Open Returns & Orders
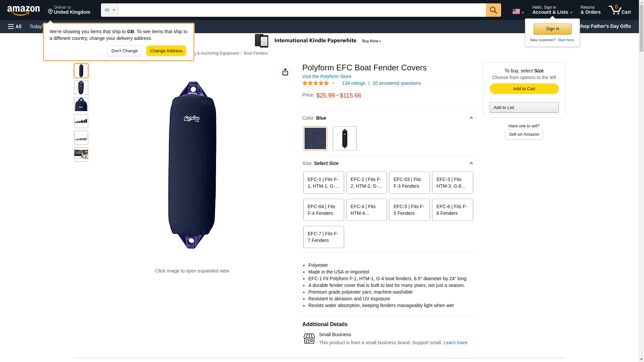 [x=590, y=10]
